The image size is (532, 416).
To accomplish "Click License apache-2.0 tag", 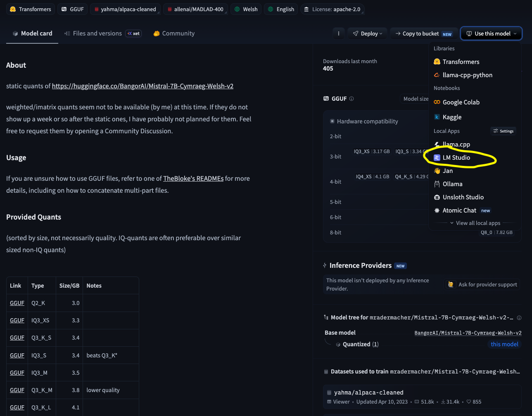I will tap(332, 9).
